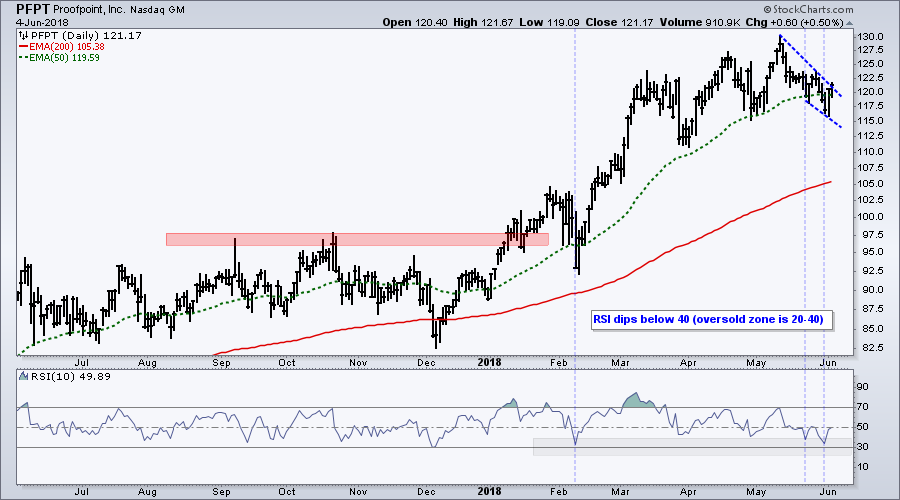
Task: Click the red resistance zone rectangle
Action: pyautogui.click(x=357, y=239)
